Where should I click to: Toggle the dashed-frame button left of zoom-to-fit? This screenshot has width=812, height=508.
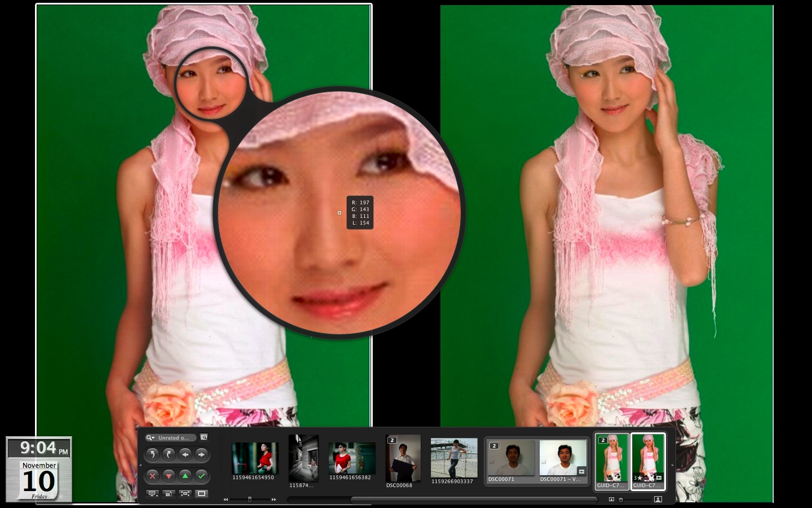click(x=169, y=494)
